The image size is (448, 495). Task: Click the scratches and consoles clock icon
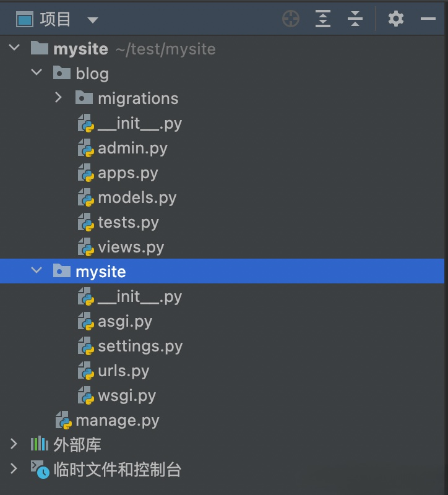point(40,469)
